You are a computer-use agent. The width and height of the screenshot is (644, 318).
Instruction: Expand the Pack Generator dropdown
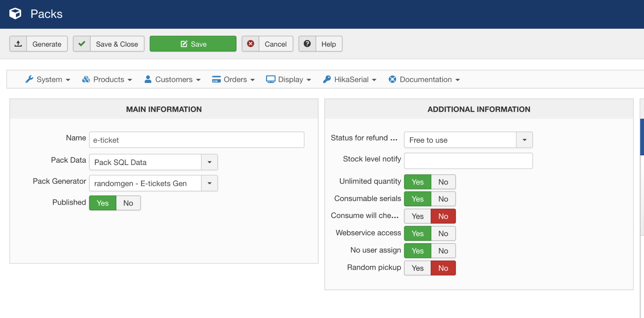tap(209, 183)
